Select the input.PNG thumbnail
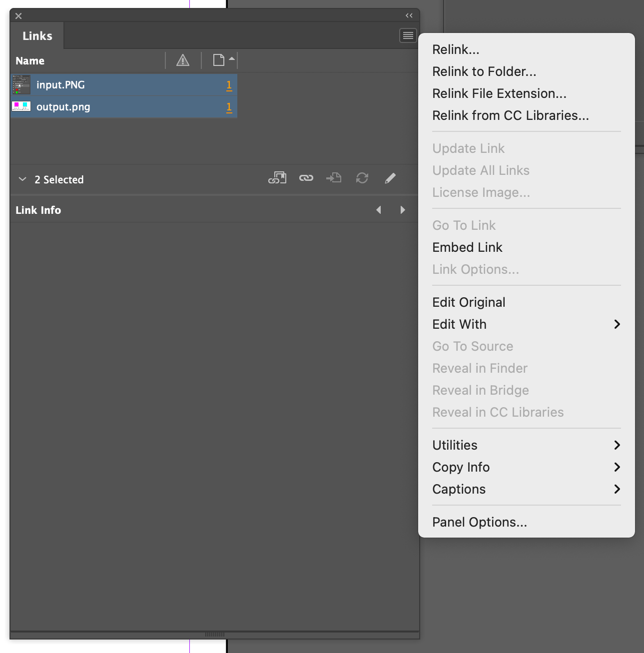The image size is (644, 653). click(x=21, y=84)
